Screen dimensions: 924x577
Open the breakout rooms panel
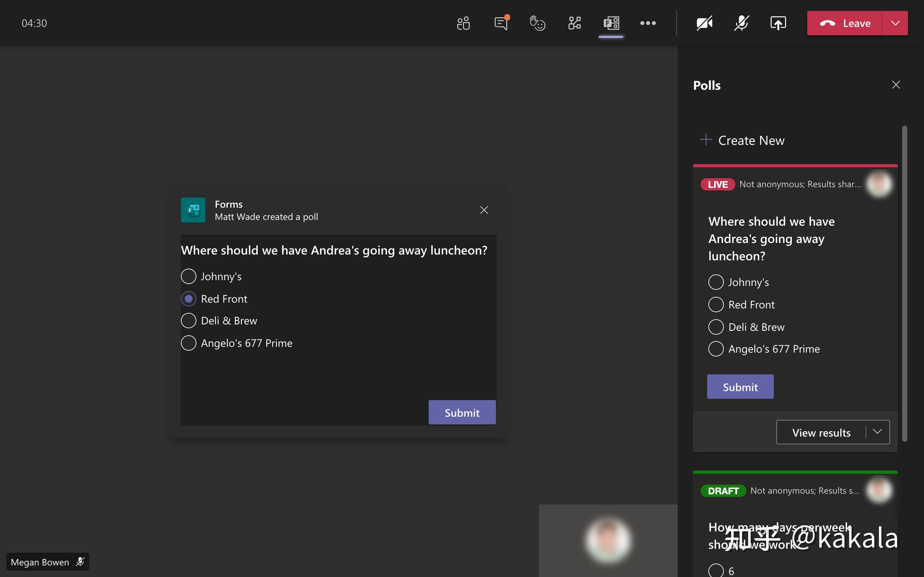(x=573, y=23)
